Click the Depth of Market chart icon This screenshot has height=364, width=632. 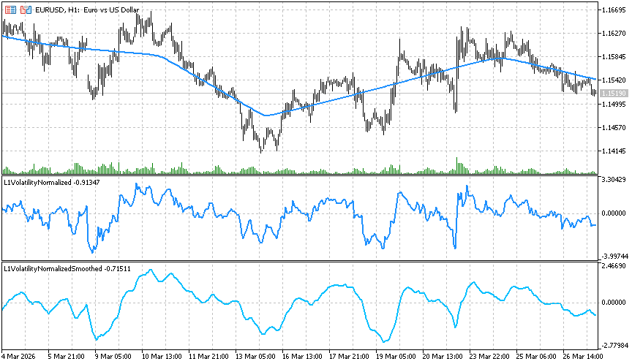[x=26, y=10]
